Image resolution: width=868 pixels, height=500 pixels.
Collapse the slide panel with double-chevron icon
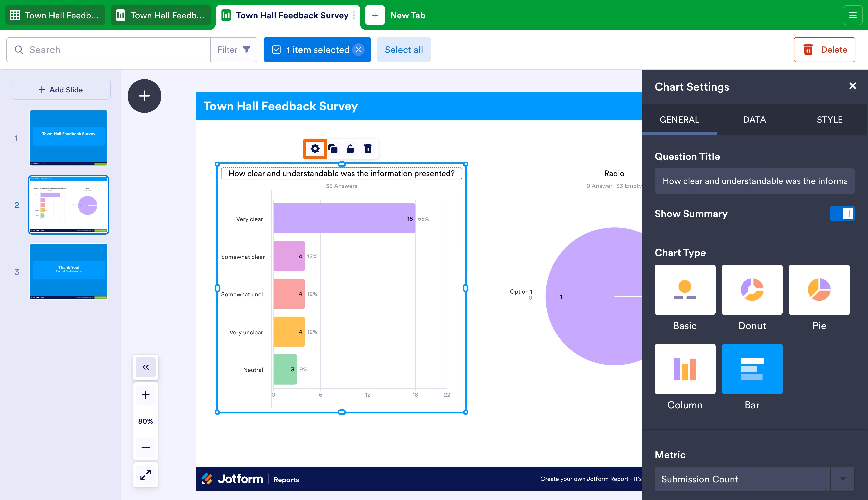click(x=146, y=367)
